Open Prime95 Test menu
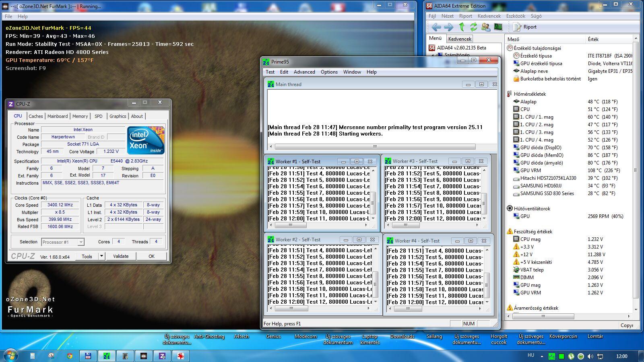 tap(270, 72)
